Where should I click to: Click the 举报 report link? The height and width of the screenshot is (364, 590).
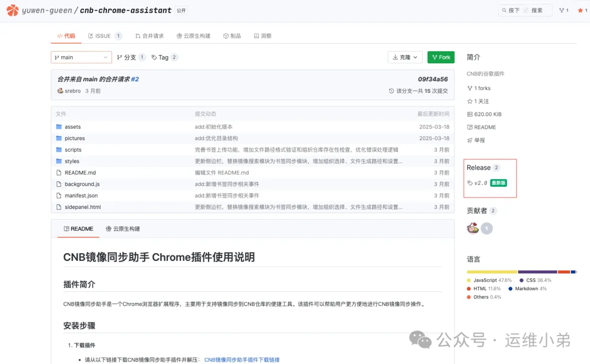476,140
